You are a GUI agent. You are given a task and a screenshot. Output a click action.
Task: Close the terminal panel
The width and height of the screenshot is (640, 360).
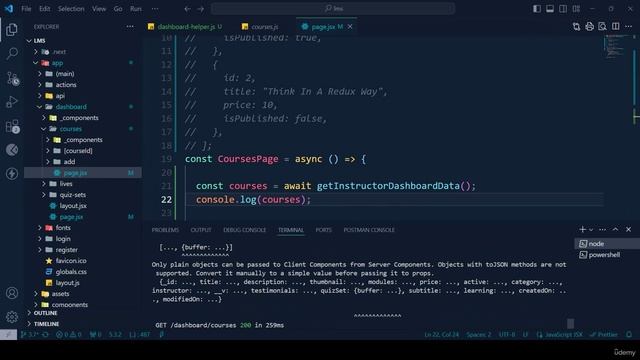click(629, 229)
